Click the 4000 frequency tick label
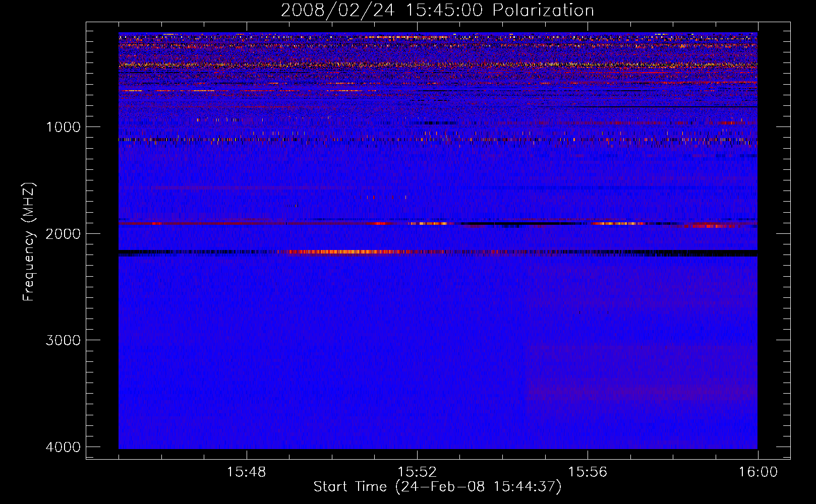Image resolution: width=816 pixels, height=504 pixels. click(63, 447)
